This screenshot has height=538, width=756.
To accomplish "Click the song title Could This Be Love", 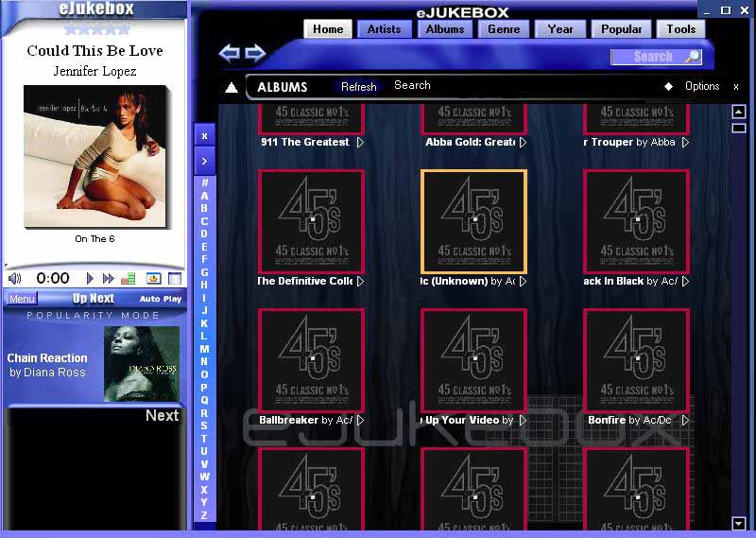I will tap(95, 51).
